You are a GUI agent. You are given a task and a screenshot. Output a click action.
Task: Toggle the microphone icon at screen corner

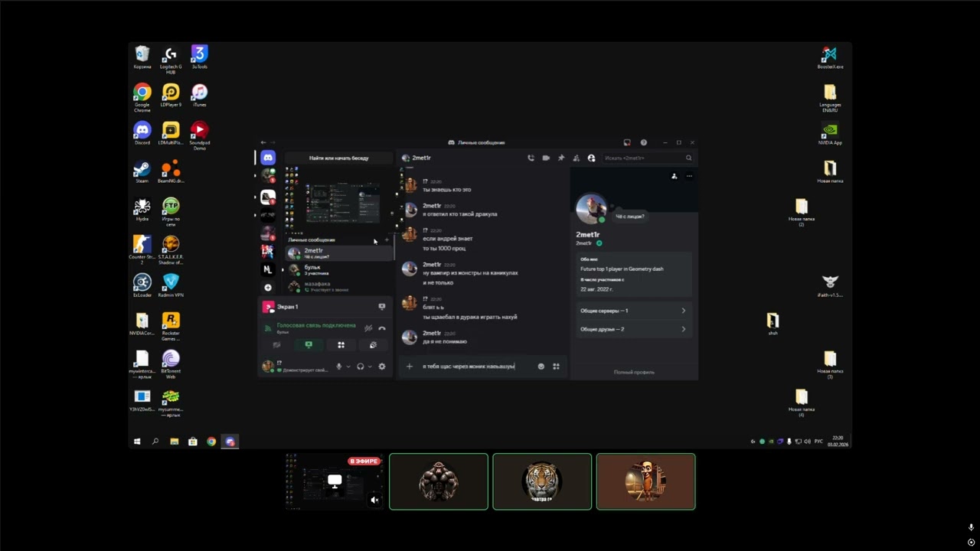(x=971, y=527)
